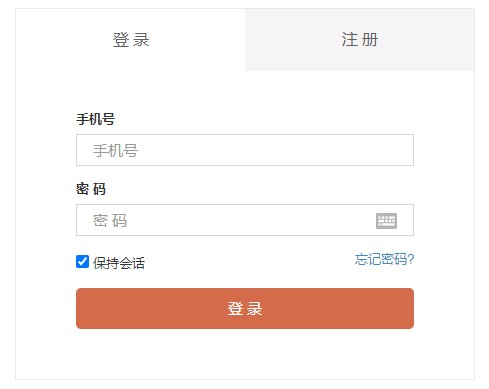Viewport: 489px width, 389px height.
Task: Click the bold 密码 label above field
Action: [x=91, y=189]
